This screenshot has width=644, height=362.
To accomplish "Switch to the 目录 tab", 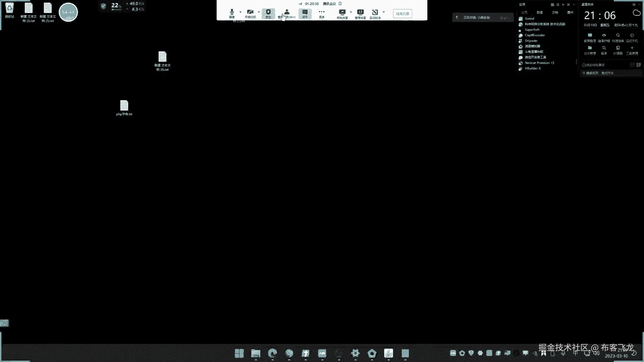I will 540,12.
